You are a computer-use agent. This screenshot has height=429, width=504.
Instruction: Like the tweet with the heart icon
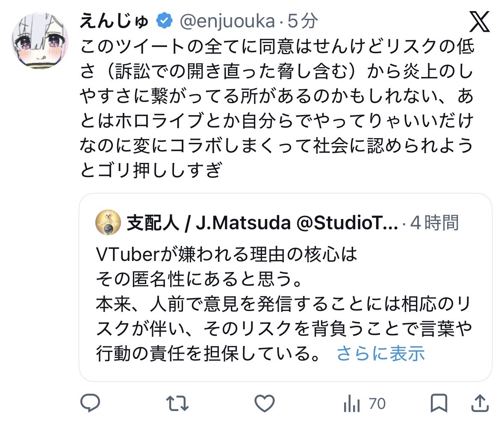click(264, 403)
